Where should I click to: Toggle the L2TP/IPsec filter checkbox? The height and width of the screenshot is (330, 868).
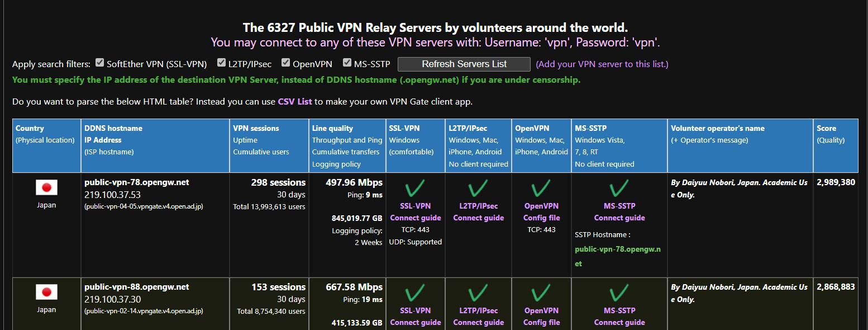(x=222, y=63)
